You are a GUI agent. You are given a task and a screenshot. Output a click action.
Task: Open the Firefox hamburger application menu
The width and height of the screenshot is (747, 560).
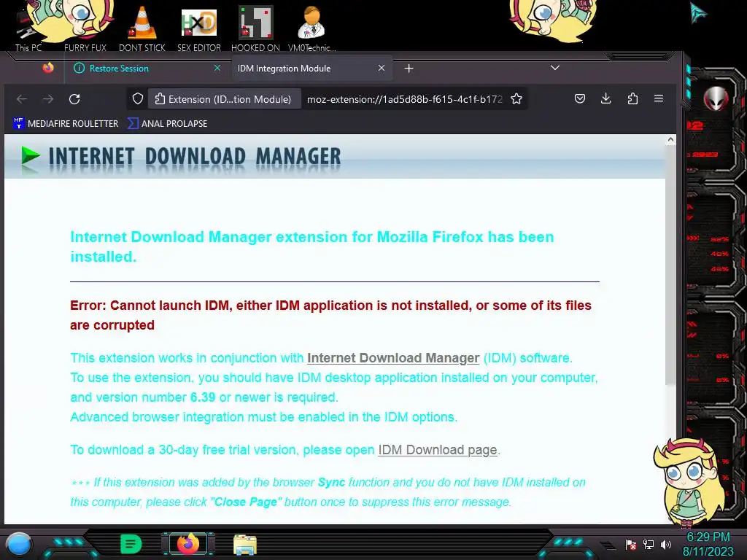(659, 98)
